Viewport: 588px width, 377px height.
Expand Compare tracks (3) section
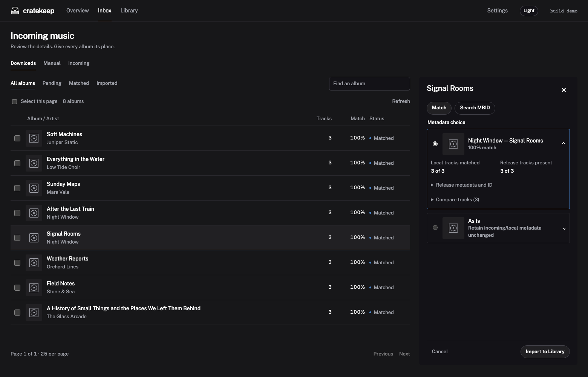click(x=455, y=200)
